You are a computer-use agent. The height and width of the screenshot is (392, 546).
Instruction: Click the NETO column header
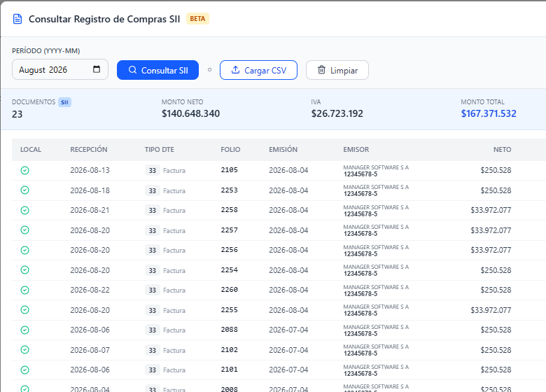[502, 149]
